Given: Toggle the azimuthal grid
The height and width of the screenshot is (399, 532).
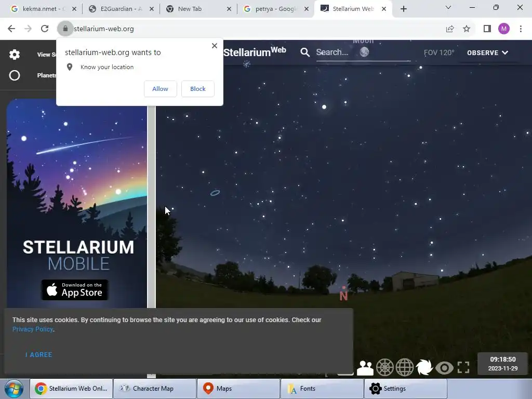Looking at the screenshot, I should pos(385,367).
